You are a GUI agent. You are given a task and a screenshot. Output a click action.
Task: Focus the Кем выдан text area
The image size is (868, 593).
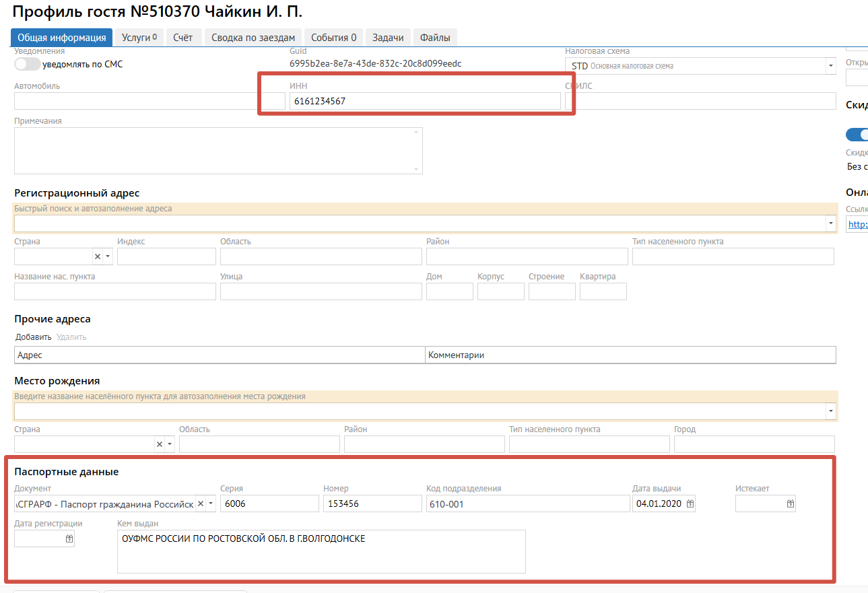pos(321,551)
